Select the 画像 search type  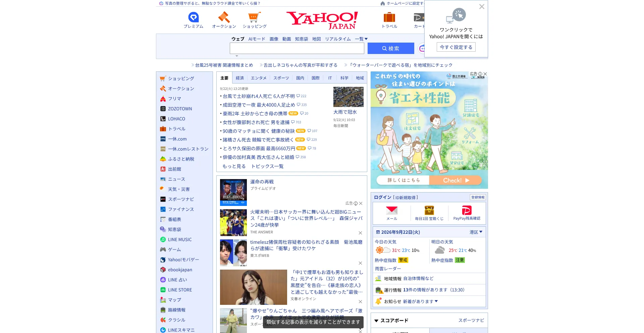pos(274,39)
